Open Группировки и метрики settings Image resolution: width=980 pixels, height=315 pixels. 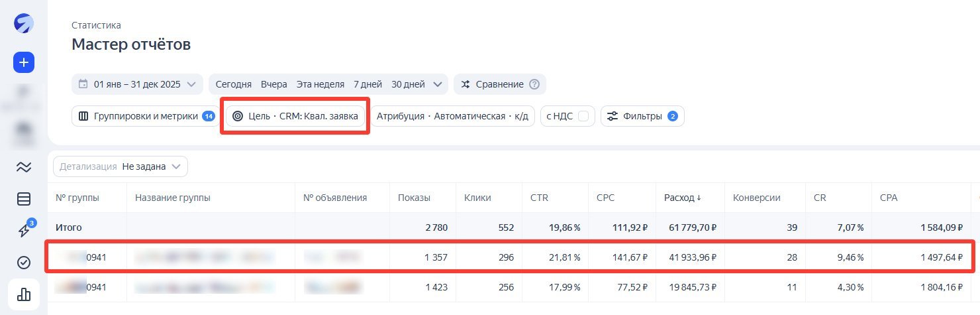(146, 116)
